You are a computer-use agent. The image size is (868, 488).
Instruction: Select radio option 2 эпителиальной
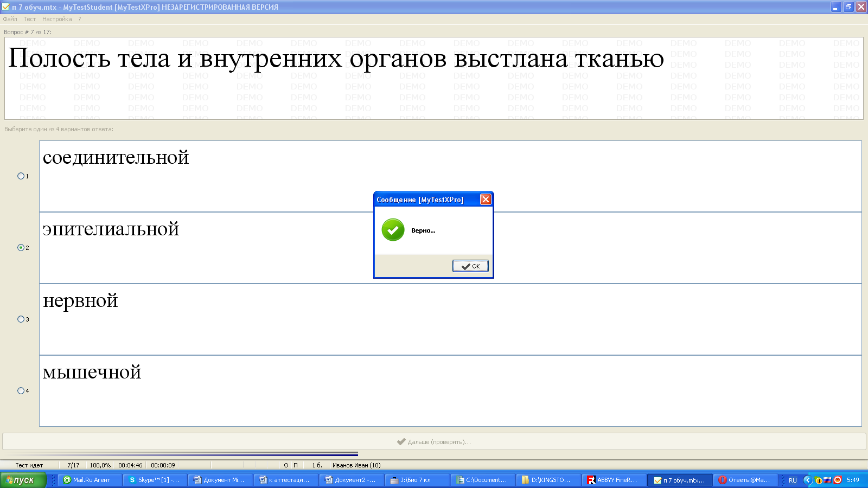(21, 248)
